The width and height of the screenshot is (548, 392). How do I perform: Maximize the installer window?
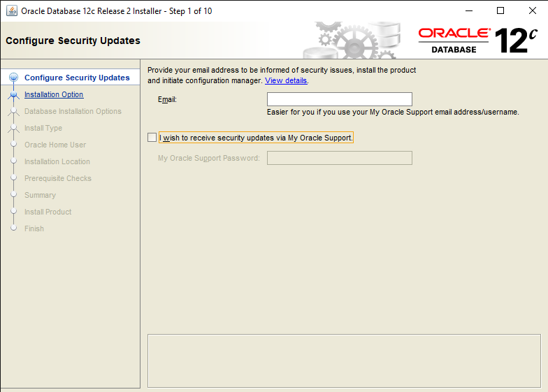coord(500,11)
